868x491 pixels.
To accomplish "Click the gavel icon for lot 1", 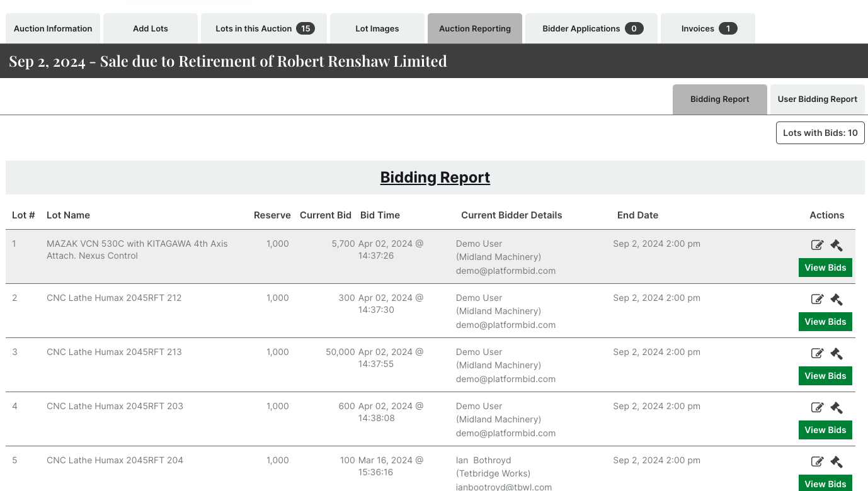I will tap(837, 245).
